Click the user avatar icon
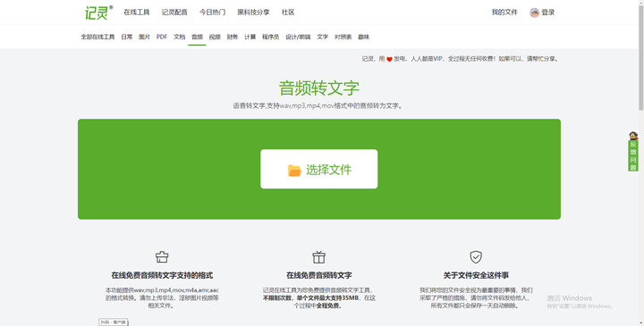This screenshot has height=326, width=644. (x=534, y=13)
